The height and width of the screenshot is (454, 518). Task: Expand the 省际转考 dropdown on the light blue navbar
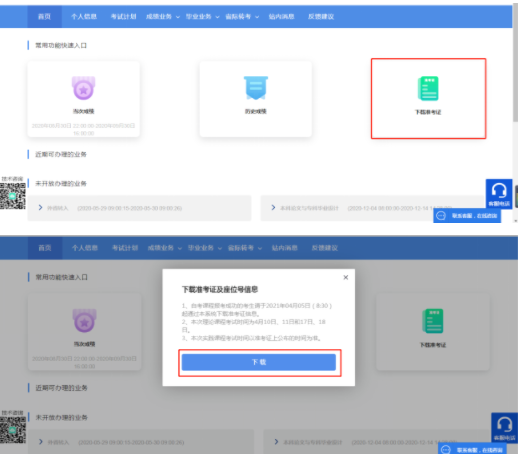point(242,16)
